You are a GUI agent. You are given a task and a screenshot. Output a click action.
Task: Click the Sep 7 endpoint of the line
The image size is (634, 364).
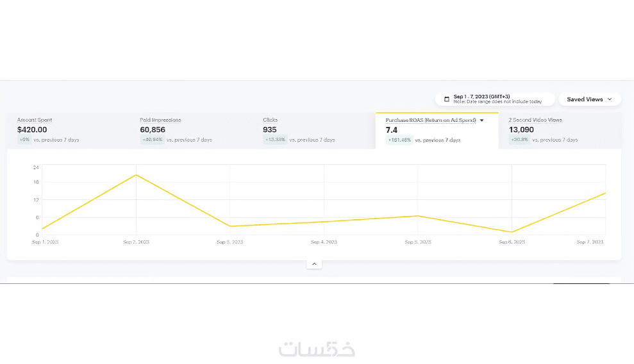[x=605, y=193]
